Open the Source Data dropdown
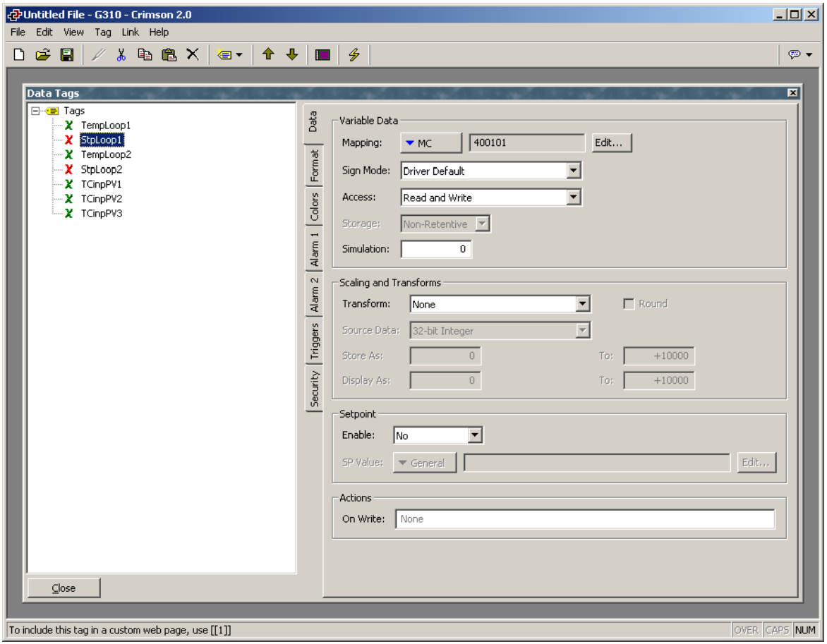The width and height of the screenshot is (827, 644). coord(582,331)
